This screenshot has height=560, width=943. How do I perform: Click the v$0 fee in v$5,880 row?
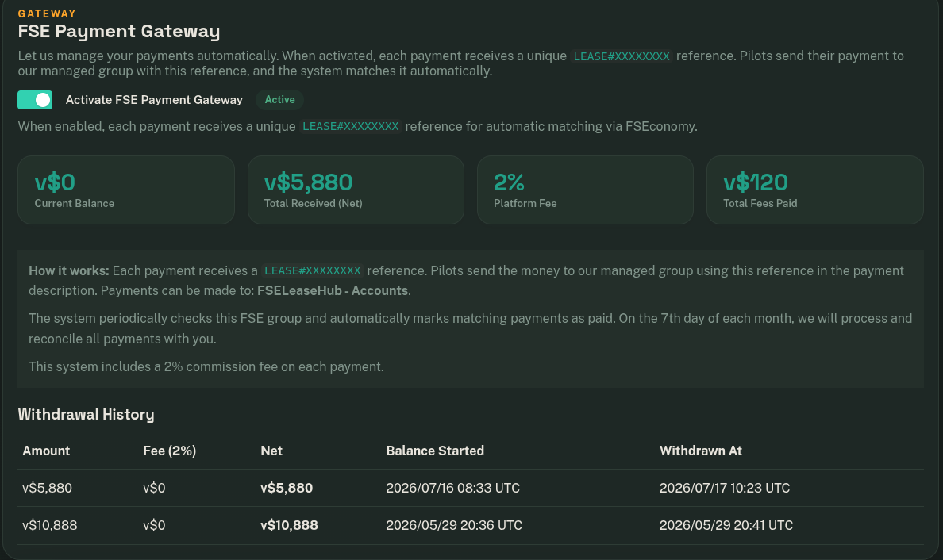(154, 488)
